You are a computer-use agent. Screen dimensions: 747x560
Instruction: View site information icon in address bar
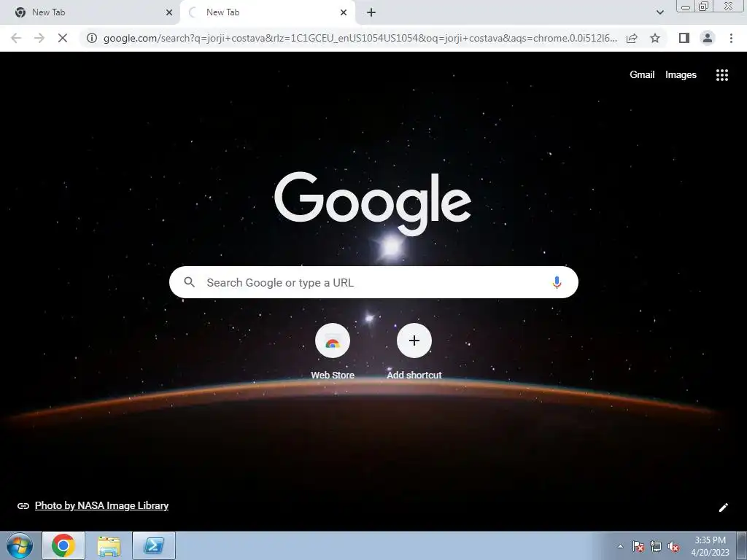(x=91, y=38)
